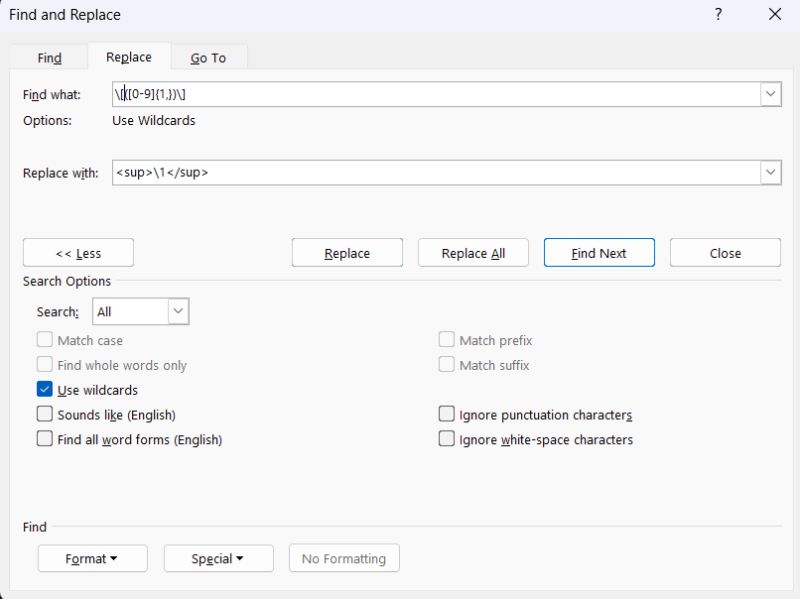Toggle the Match case checkbox

point(44,340)
